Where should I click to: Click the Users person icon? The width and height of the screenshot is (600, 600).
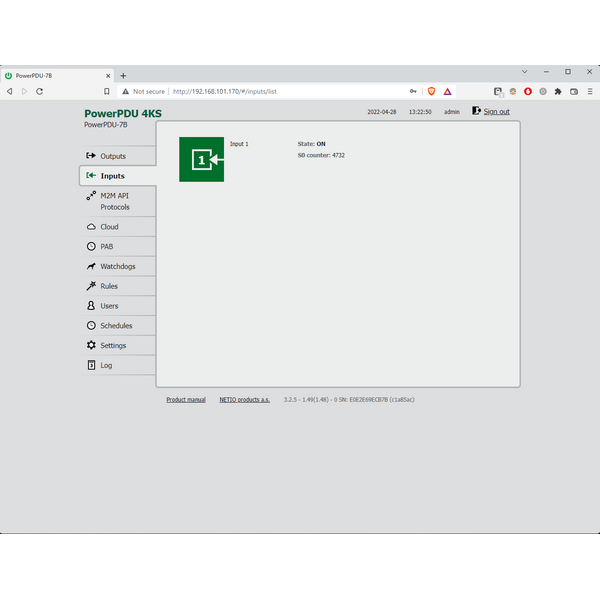click(91, 306)
